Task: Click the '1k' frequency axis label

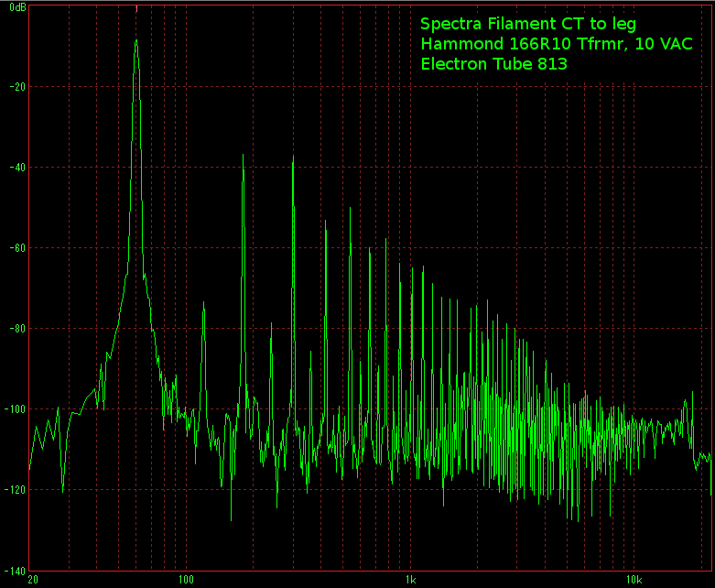Action: coord(410,580)
